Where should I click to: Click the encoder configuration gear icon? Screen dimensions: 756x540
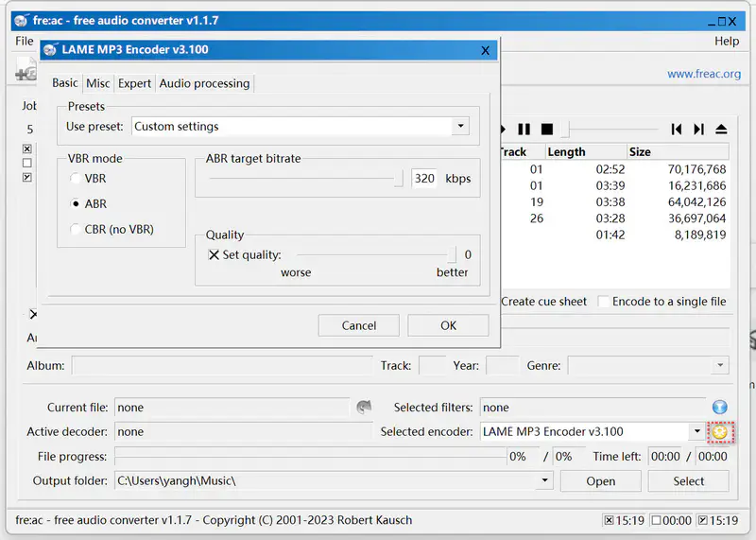[x=720, y=431]
